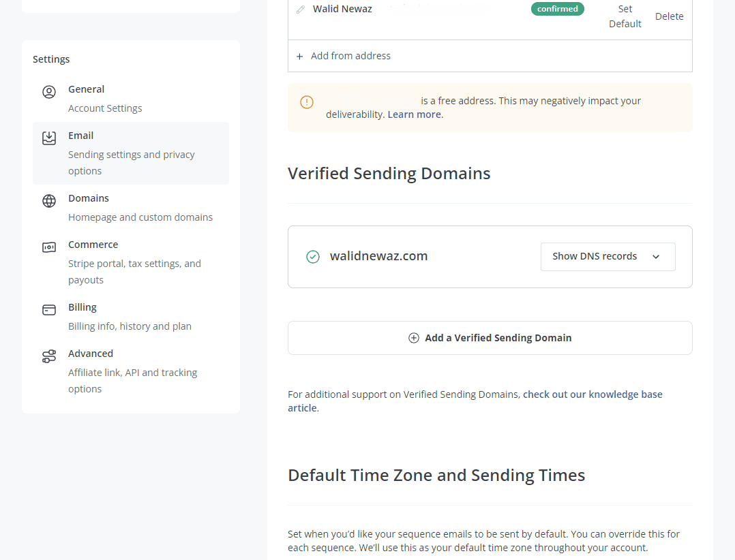Expand Show DNS records dropdown
The image size is (735, 560).
[x=608, y=257]
